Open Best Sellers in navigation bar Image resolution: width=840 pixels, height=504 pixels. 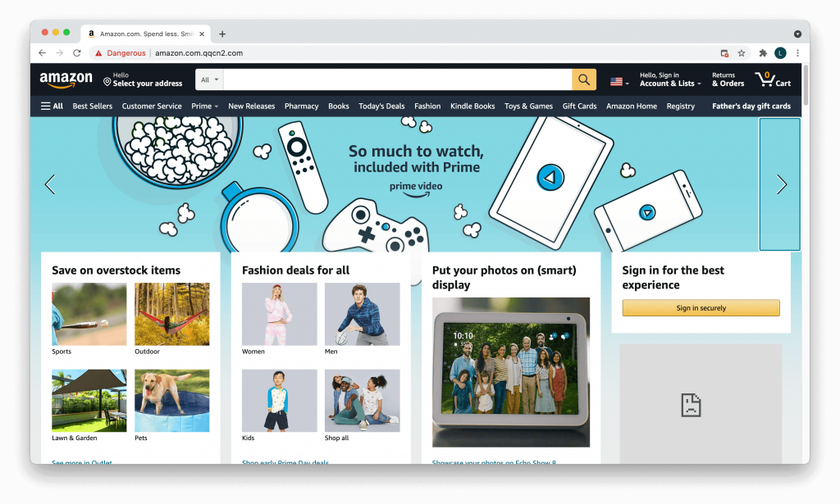click(x=93, y=106)
